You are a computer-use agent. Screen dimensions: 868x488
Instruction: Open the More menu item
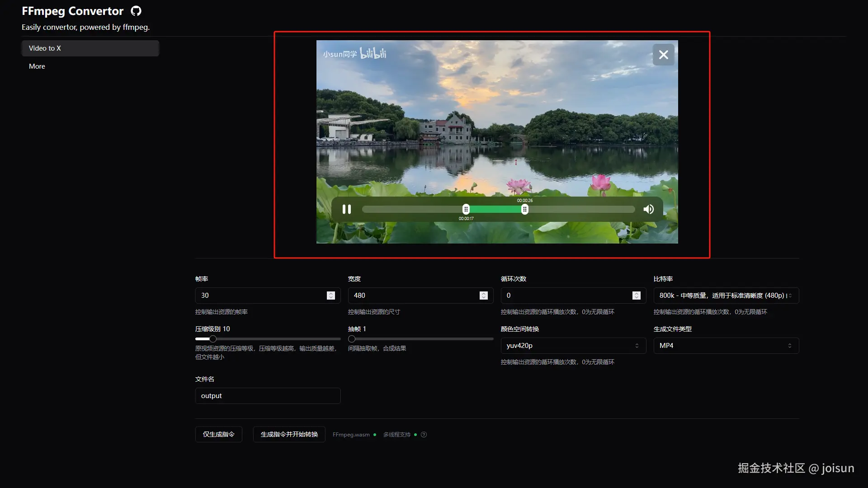(37, 66)
